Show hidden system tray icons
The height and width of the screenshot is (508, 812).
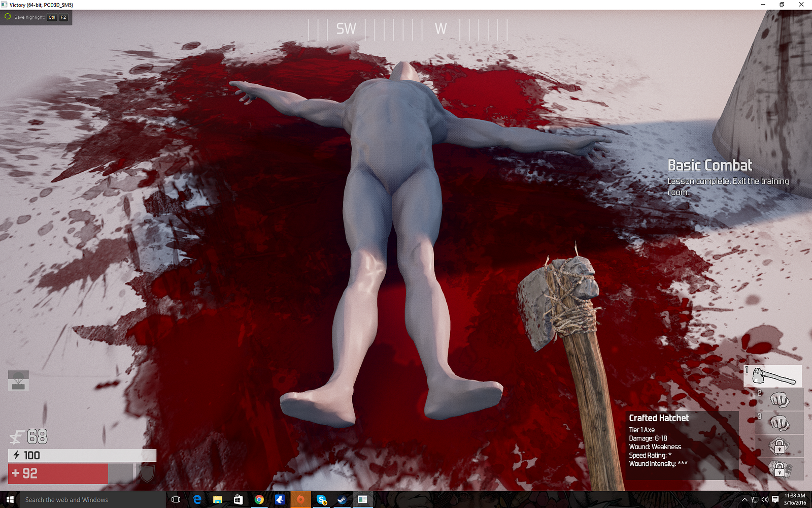click(x=745, y=499)
